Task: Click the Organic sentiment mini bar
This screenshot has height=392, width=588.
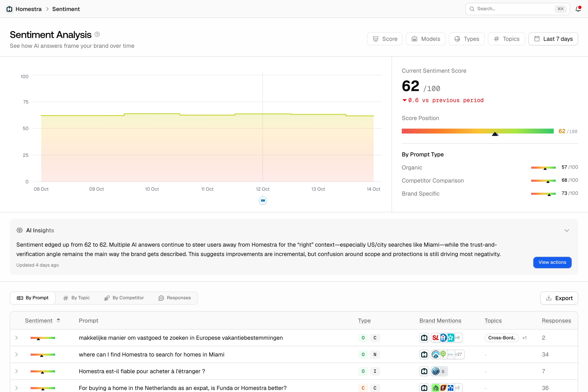Action: coord(543,167)
